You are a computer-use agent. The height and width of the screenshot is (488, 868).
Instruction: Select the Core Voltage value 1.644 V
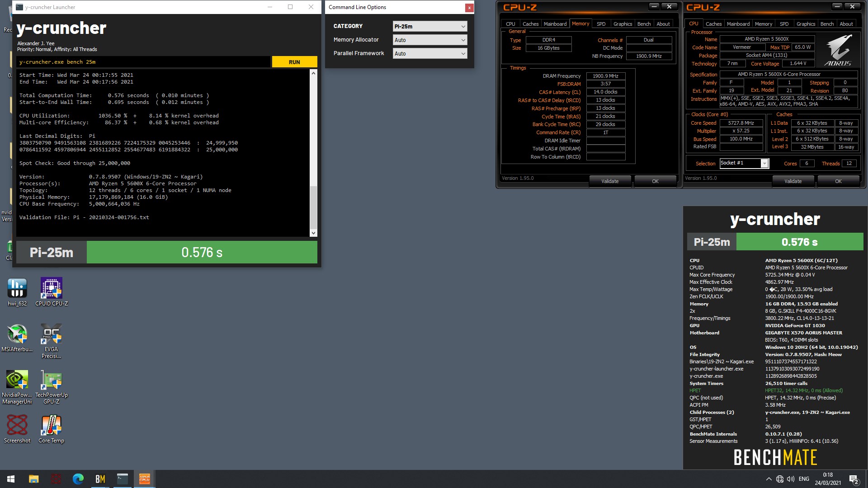pos(799,64)
